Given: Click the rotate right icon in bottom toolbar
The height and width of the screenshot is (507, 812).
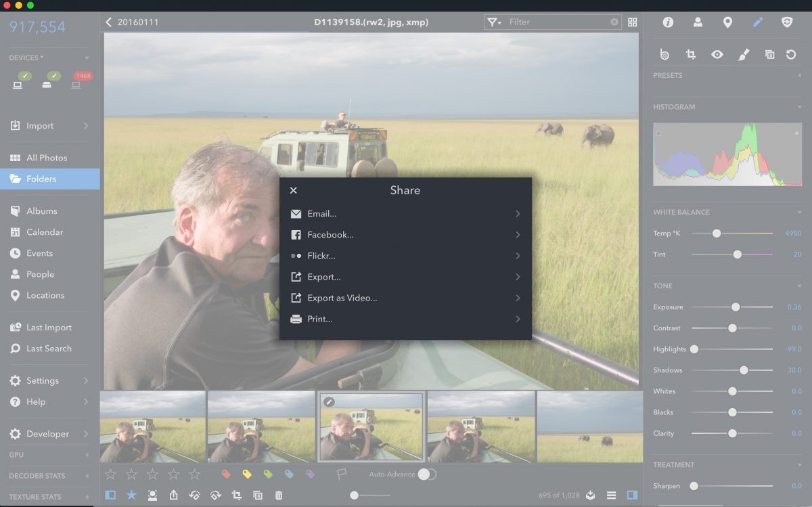Looking at the screenshot, I should coord(216,495).
